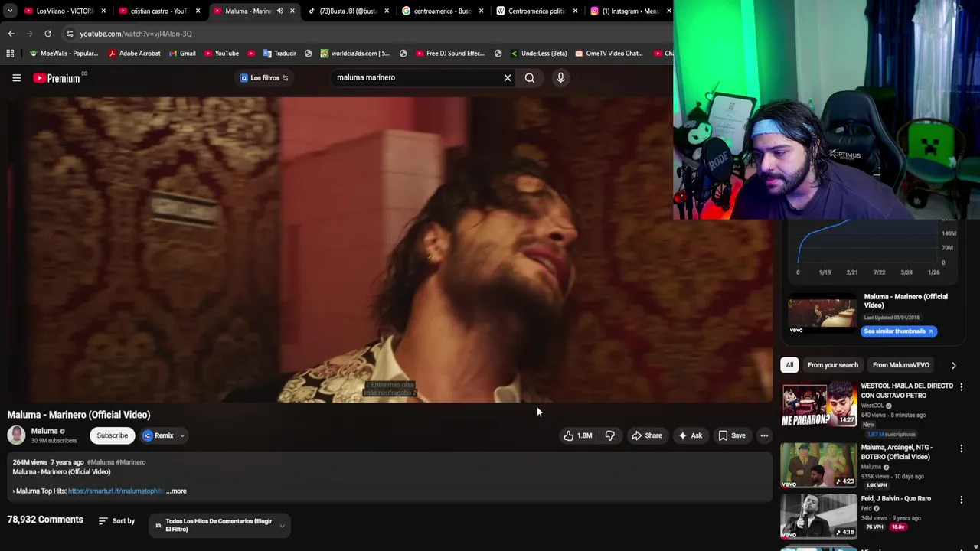This screenshot has height=551, width=980.
Task: Open Los filtros extension button
Action: (x=263, y=77)
